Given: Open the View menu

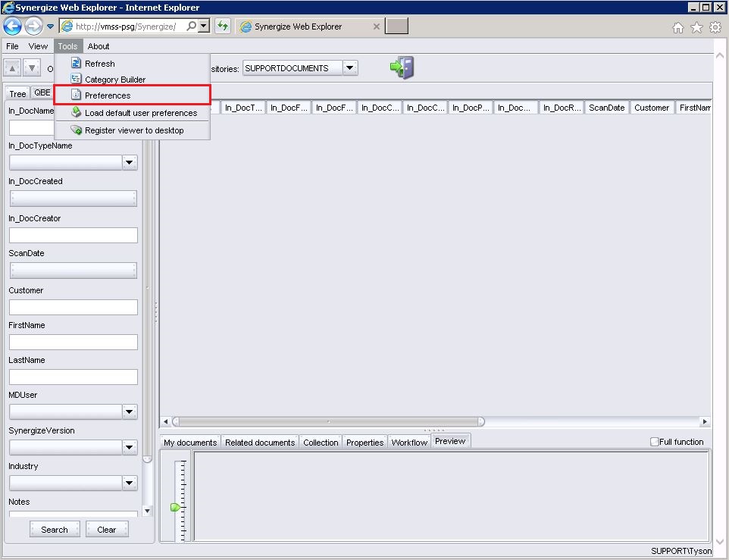Looking at the screenshot, I should [x=38, y=46].
